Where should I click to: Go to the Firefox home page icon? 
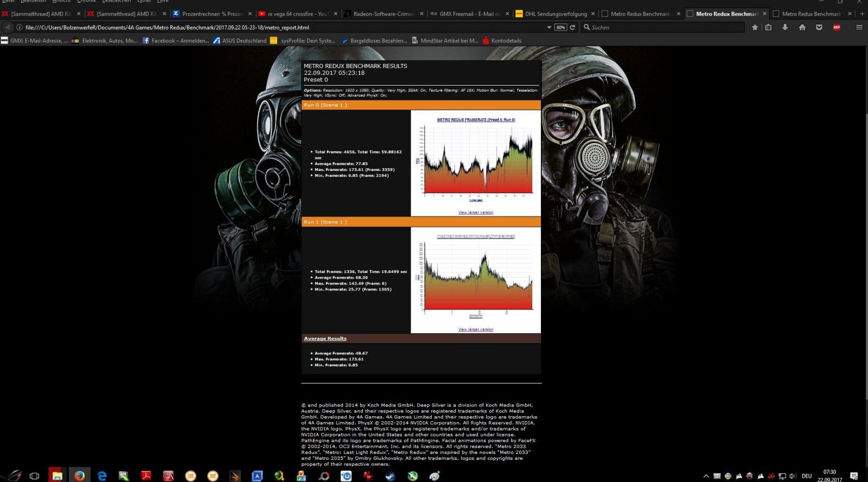[802, 27]
